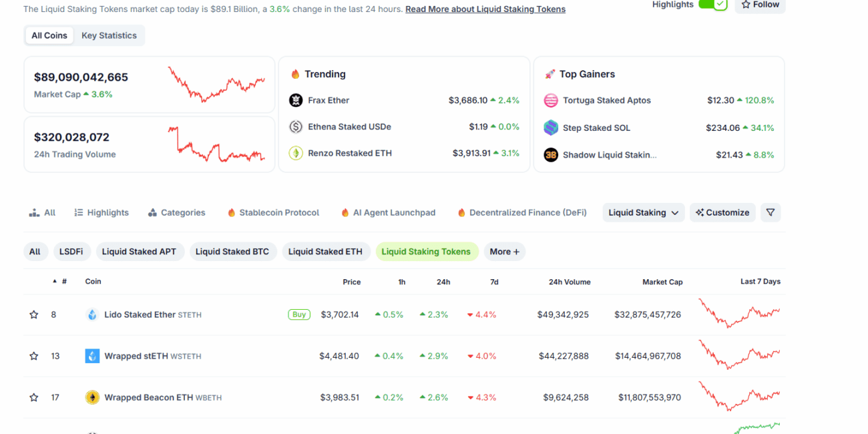Click the $4,481.40 price cell
The width and height of the screenshot is (868, 434).
tap(339, 356)
